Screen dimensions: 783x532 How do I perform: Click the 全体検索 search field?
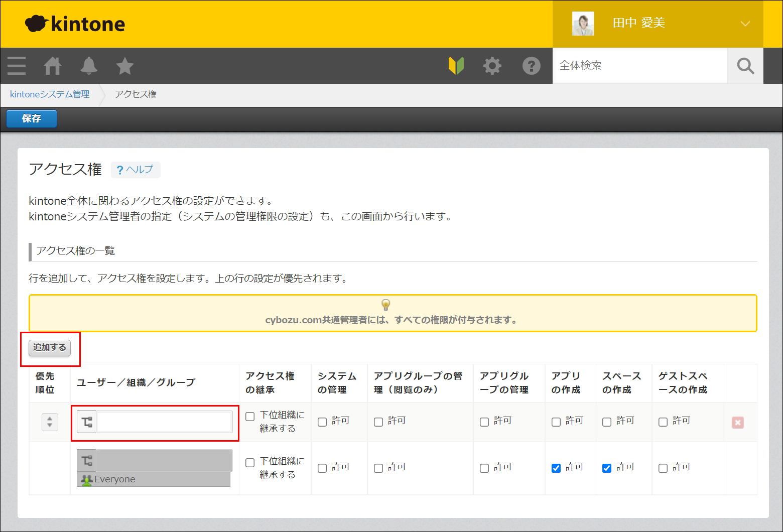coord(640,66)
